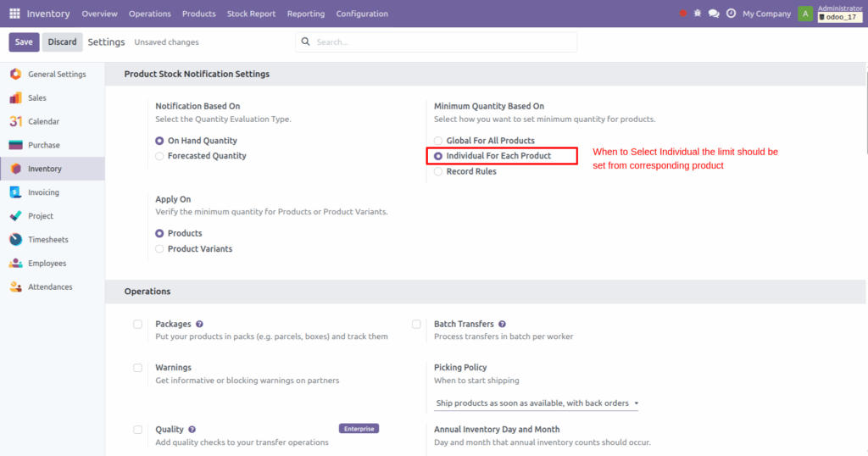Select Forecasted Quantity radio option
The width and height of the screenshot is (868, 456).
[159, 156]
